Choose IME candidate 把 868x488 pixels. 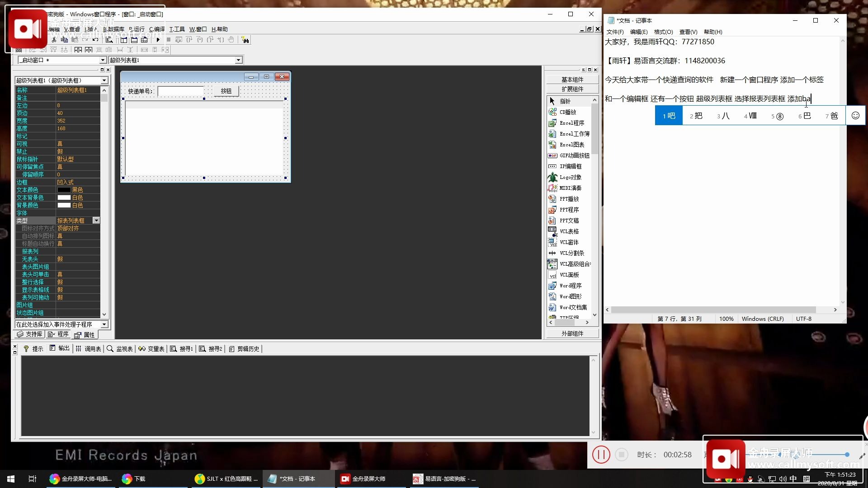pyautogui.click(x=696, y=116)
